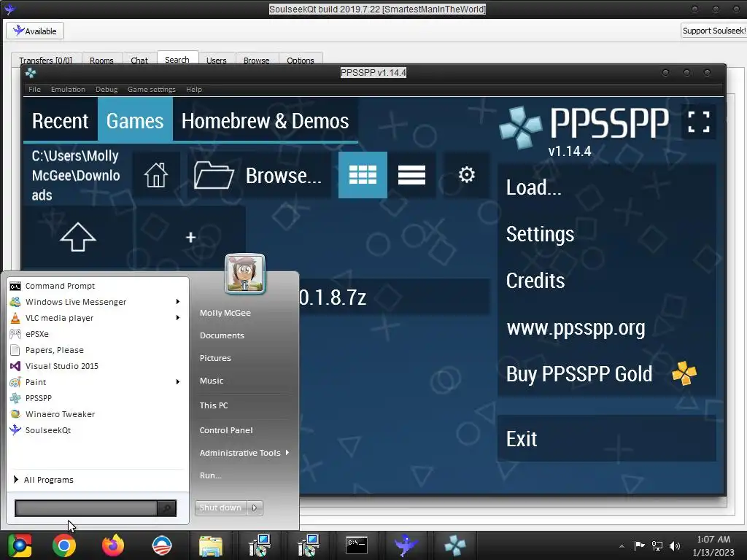Click the current path C:\Users\Molly McGee\Downloads
This screenshot has height=560, width=747.
click(77, 175)
